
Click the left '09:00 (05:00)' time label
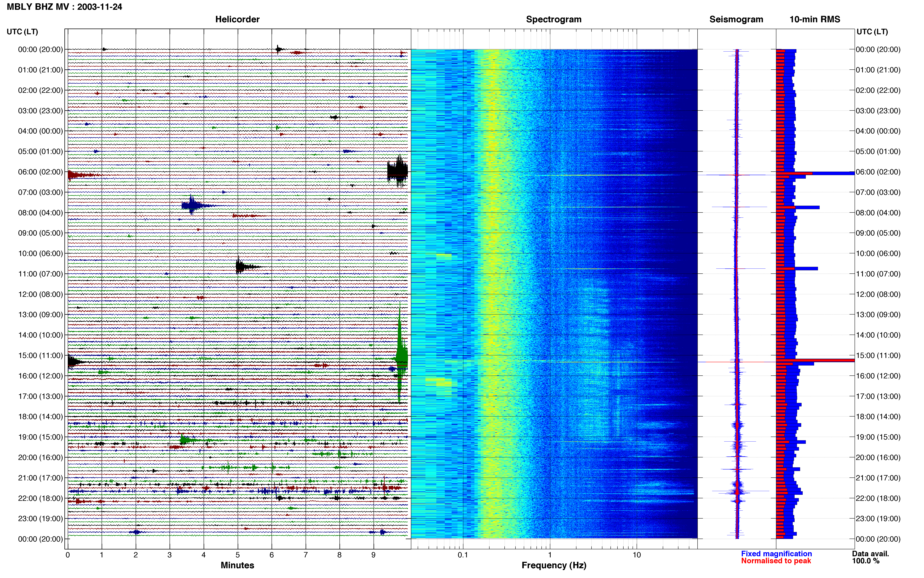pyautogui.click(x=41, y=233)
